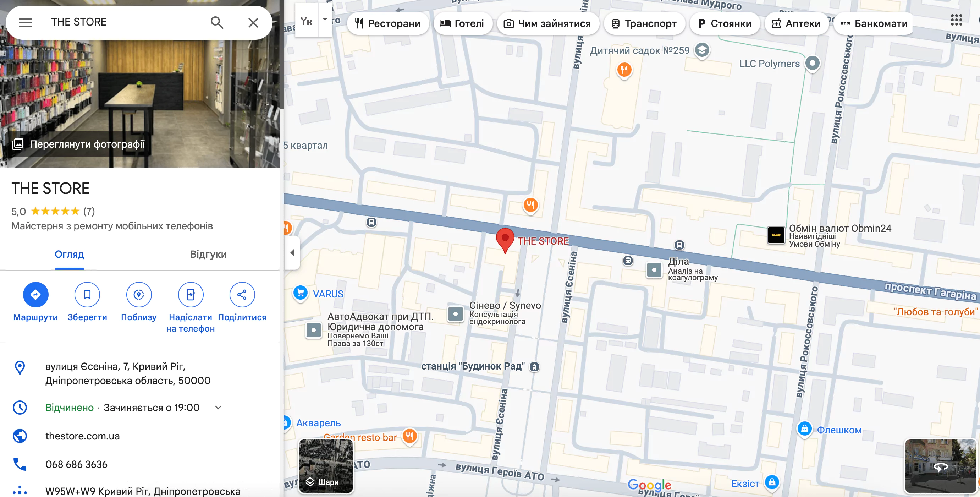Viewport: 980px width, 497px height.
Task: Open thestore.com.ua website link
Action: (83, 436)
